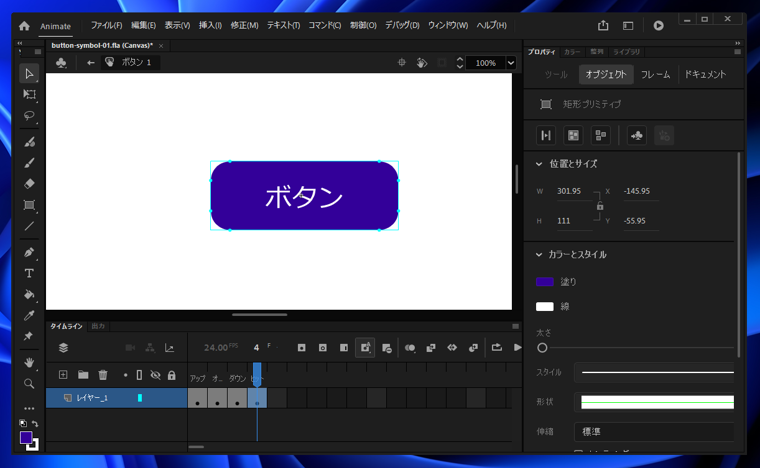Open the Properties panel options menu

point(737,52)
